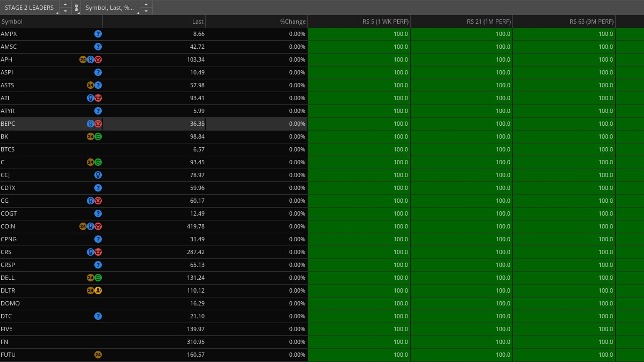The width and height of the screenshot is (644, 362).
Task: Click the 287.42 last price for CRS
Action: point(196,252)
